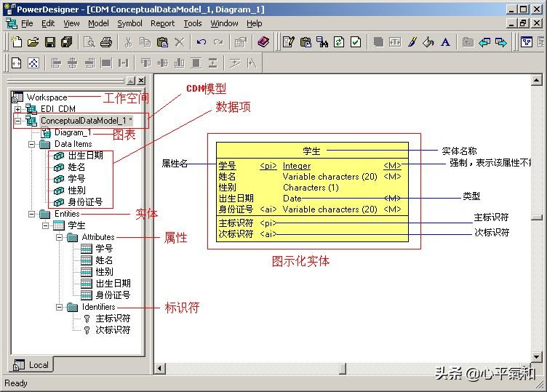This screenshot has width=547, height=392.
Task: Select 主标识符 under Identifiers
Action: [113, 319]
